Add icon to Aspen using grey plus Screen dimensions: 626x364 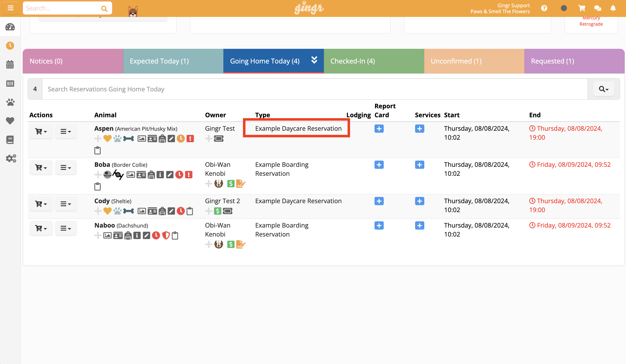[98, 139]
